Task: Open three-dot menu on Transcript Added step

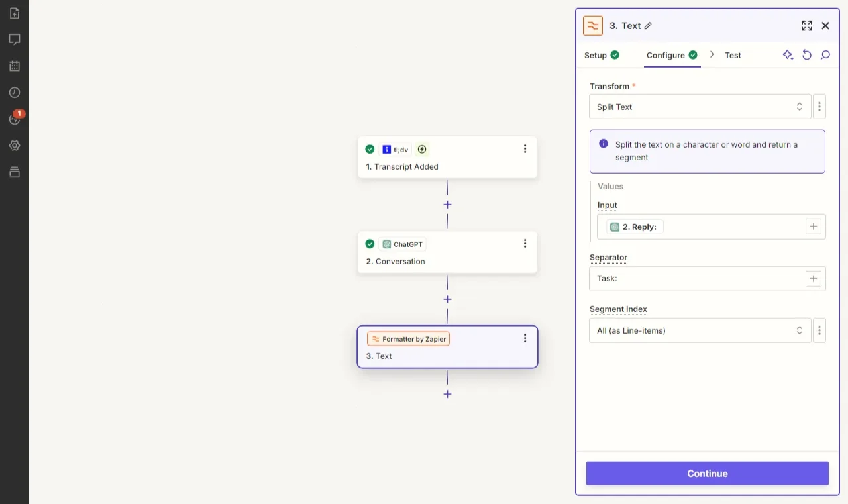Action: 525,149
